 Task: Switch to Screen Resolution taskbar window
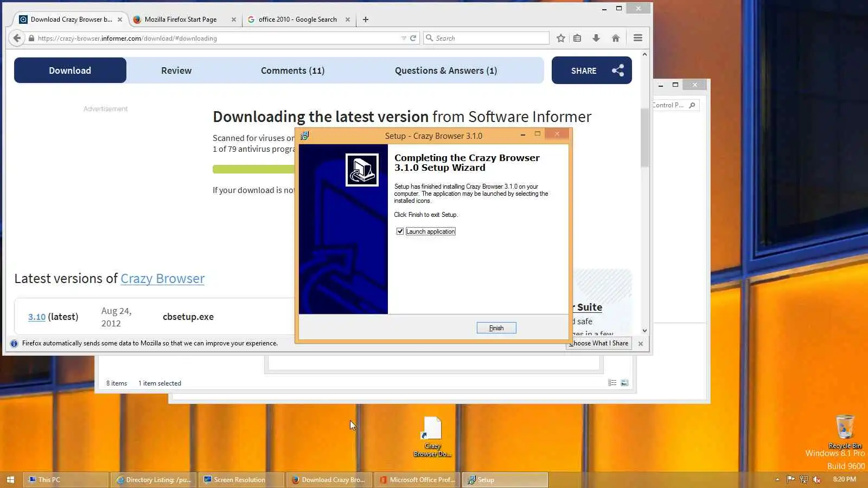click(241, 480)
